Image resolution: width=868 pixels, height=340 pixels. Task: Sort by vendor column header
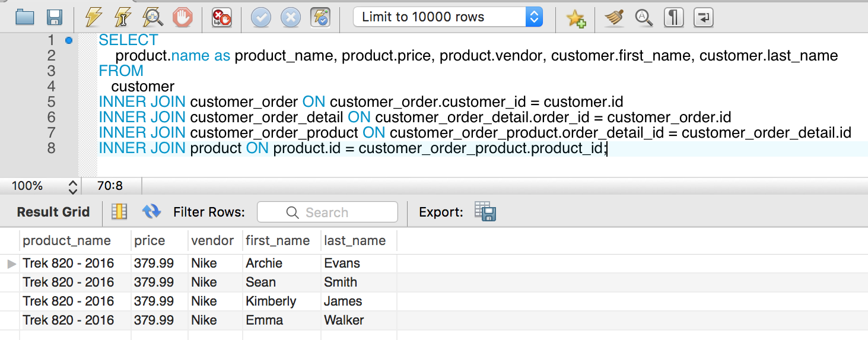215,240
